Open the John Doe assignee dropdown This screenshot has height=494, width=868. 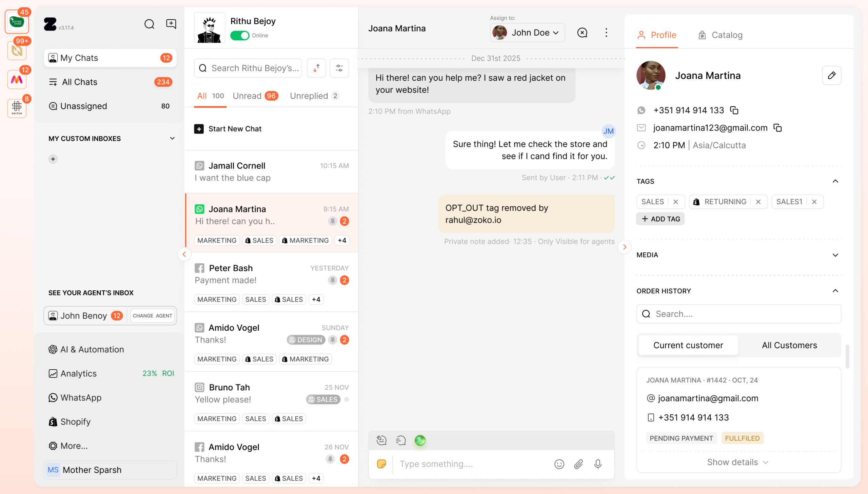[x=528, y=33]
